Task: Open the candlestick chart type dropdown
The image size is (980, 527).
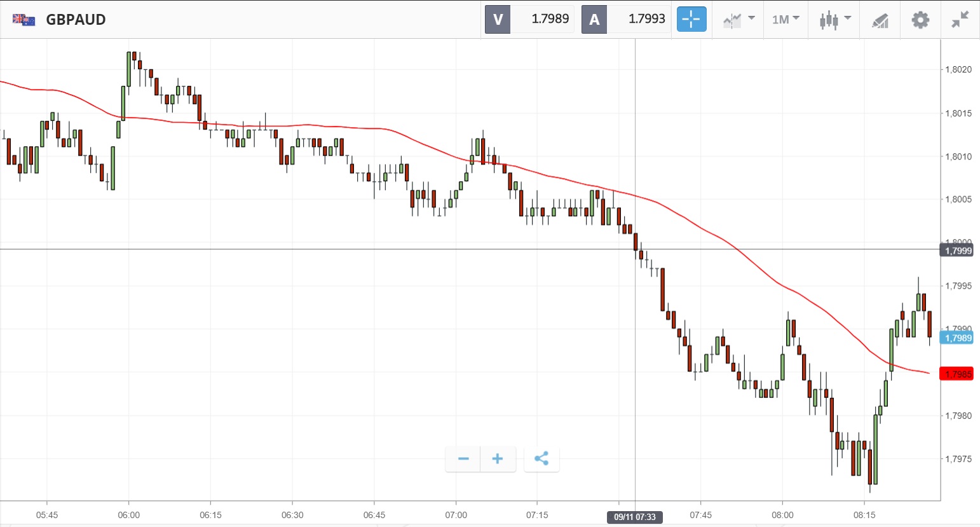Action: tap(834, 20)
